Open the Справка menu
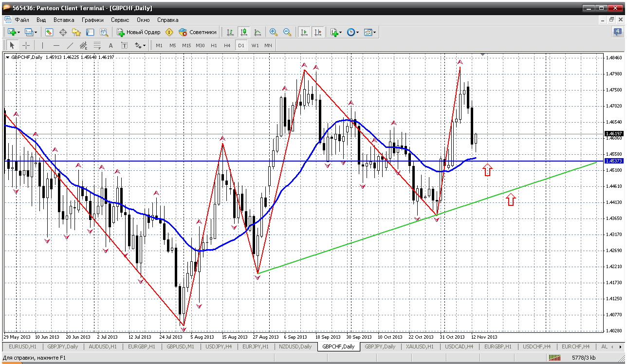The image size is (627, 364). click(167, 20)
